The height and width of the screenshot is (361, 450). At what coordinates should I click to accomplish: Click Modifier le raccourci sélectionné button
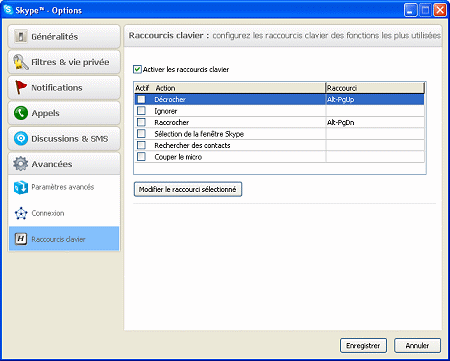[188, 189]
